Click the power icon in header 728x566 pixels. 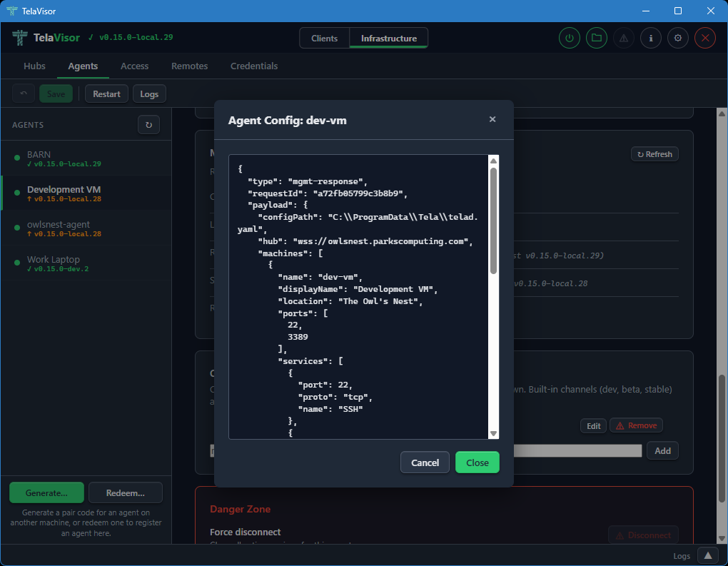570,38
